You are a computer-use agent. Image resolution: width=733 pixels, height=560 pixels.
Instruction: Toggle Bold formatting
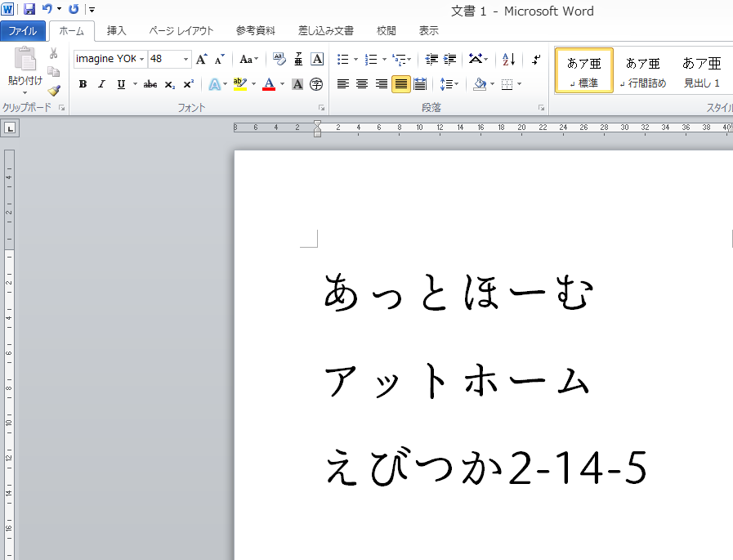coord(83,84)
